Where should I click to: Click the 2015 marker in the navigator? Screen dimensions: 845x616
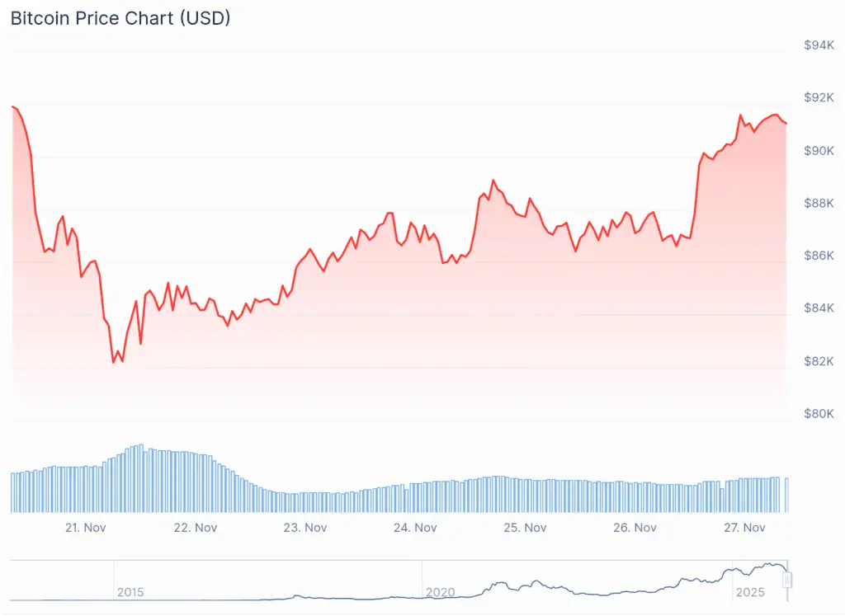[130, 592]
